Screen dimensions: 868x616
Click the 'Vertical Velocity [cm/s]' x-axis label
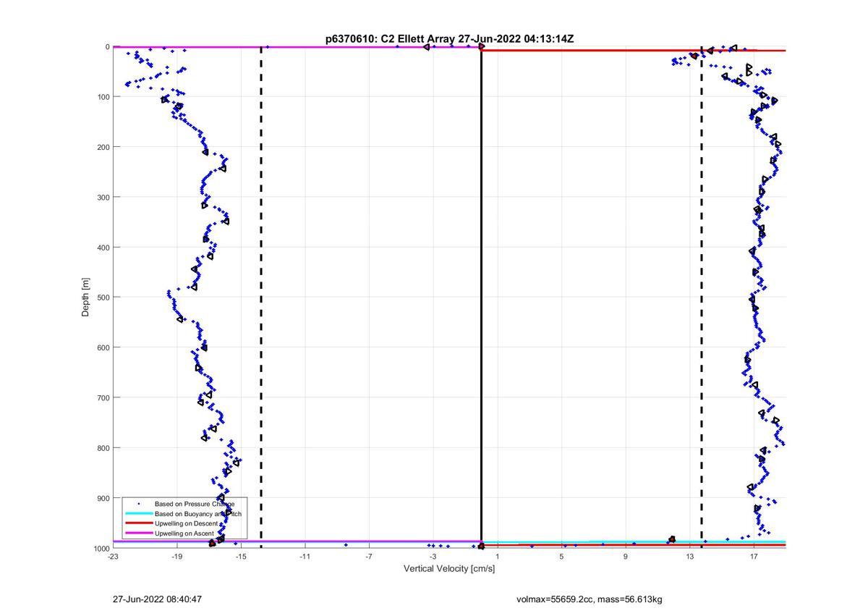449,569
